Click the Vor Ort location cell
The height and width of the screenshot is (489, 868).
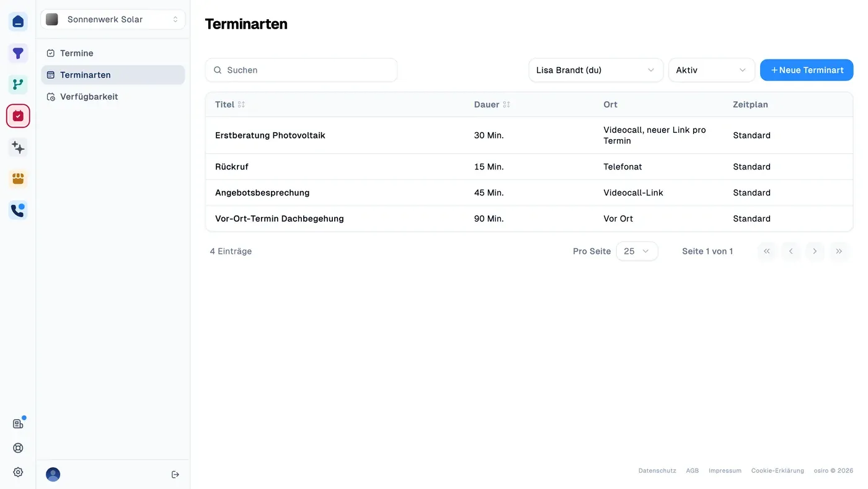click(x=618, y=219)
